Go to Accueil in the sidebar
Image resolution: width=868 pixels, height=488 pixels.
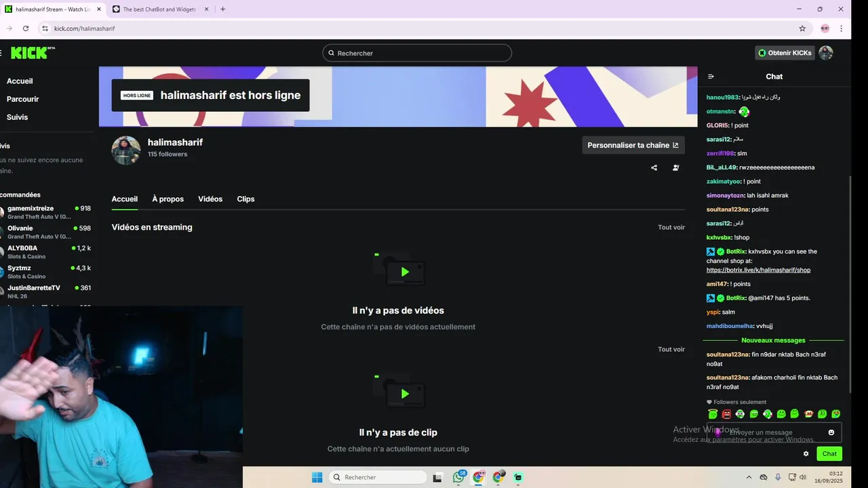(x=20, y=81)
